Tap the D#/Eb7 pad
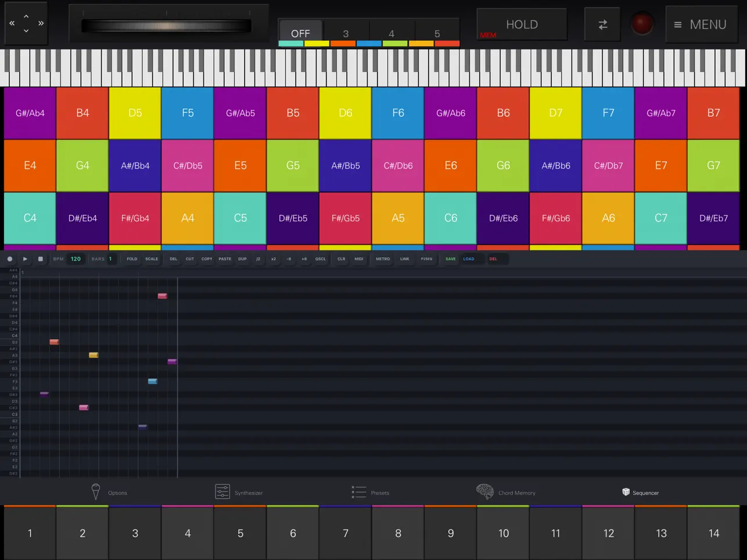747x560 pixels. [x=713, y=218]
